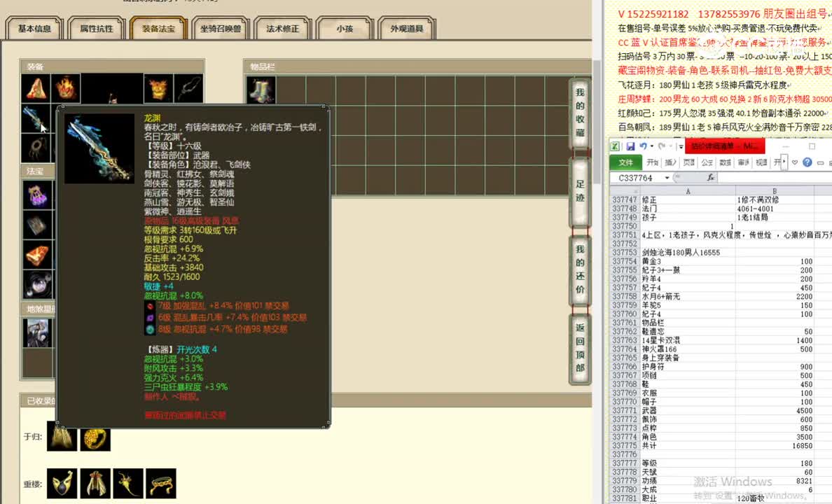Screen dimensions: 832x504
Task: Click the flame equipment icon in 装备 panel
Action: point(67,87)
